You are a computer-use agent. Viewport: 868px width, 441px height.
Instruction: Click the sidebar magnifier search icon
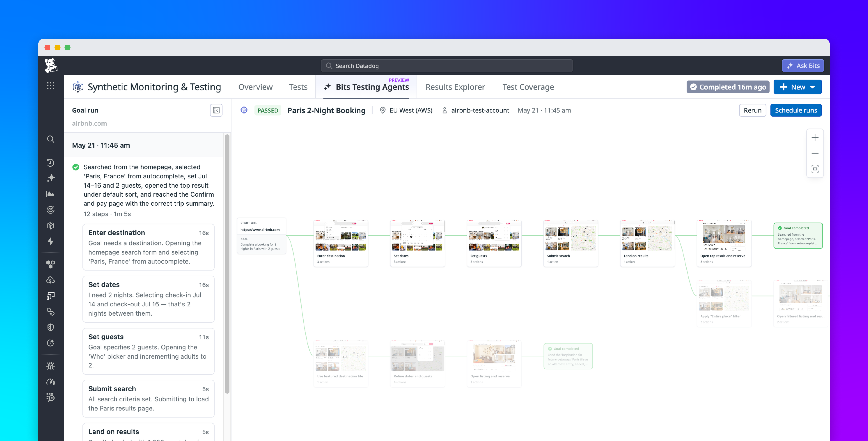(x=50, y=139)
